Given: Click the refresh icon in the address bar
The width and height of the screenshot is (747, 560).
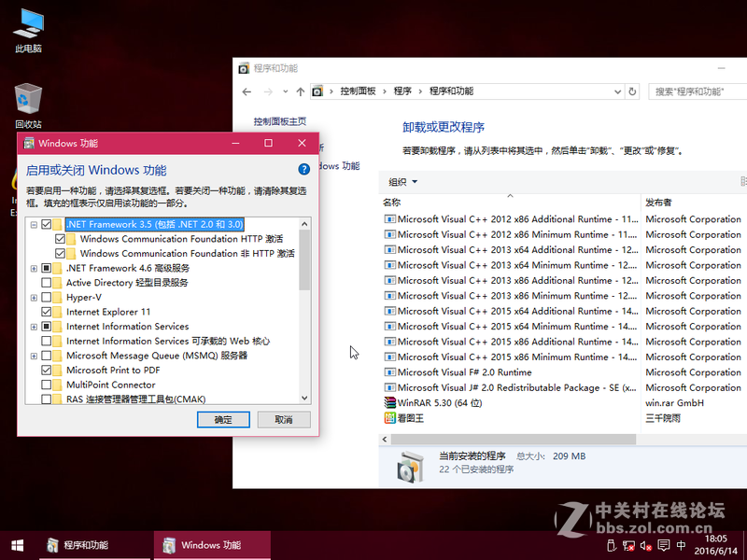Looking at the screenshot, I should tap(631, 91).
